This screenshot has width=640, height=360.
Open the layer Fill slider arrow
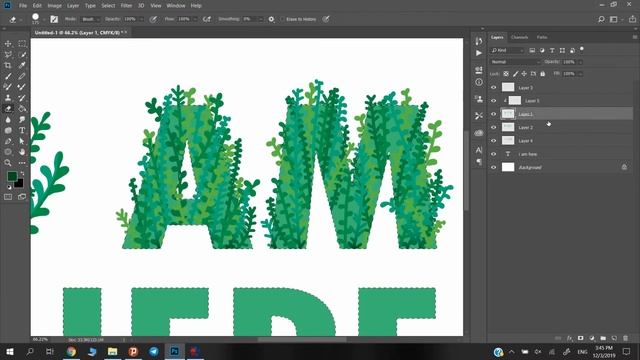coord(580,74)
